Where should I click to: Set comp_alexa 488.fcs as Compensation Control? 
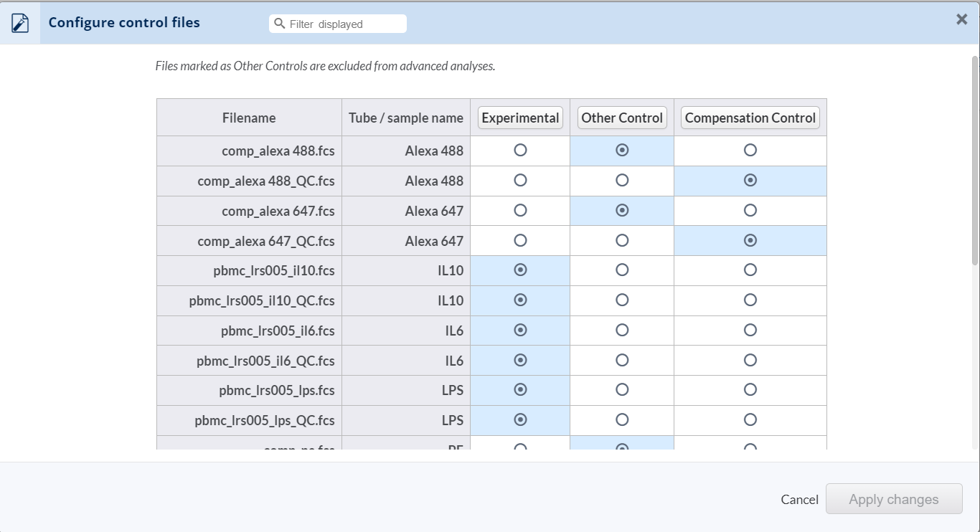point(750,151)
